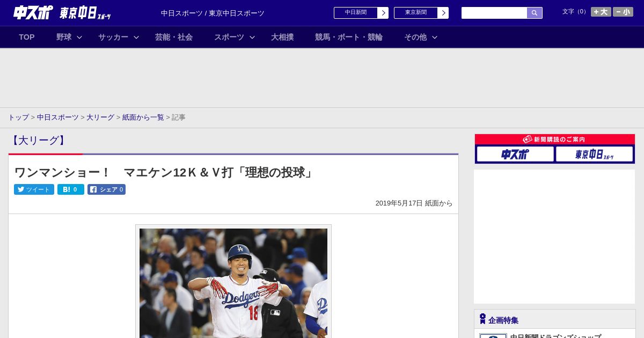Click the arrow beside 東京新聞

(x=443, y=13)
